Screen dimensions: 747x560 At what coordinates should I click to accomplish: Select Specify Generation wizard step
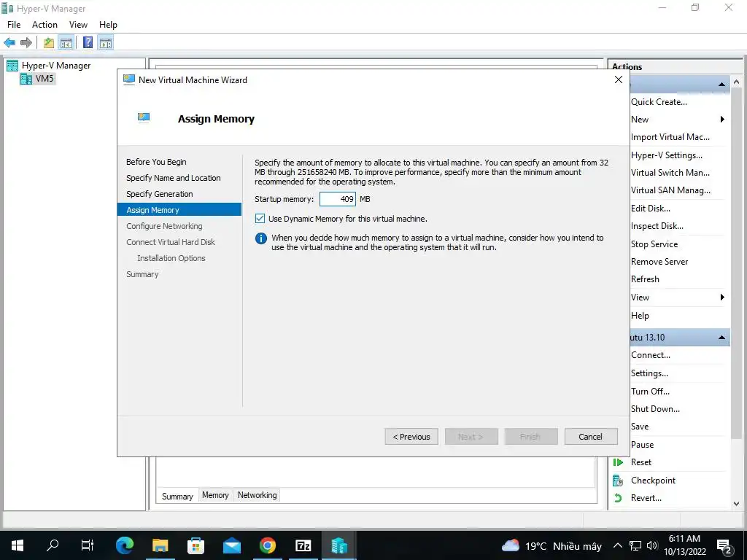(160, 194)
